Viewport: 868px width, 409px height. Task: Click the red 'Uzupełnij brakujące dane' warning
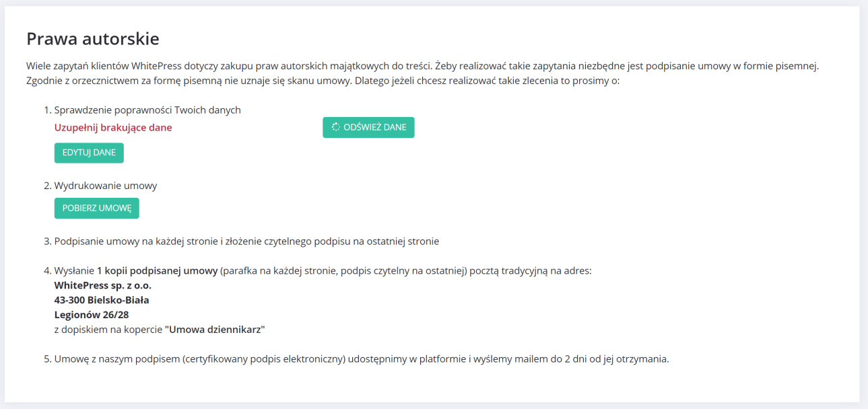[113, 128]
